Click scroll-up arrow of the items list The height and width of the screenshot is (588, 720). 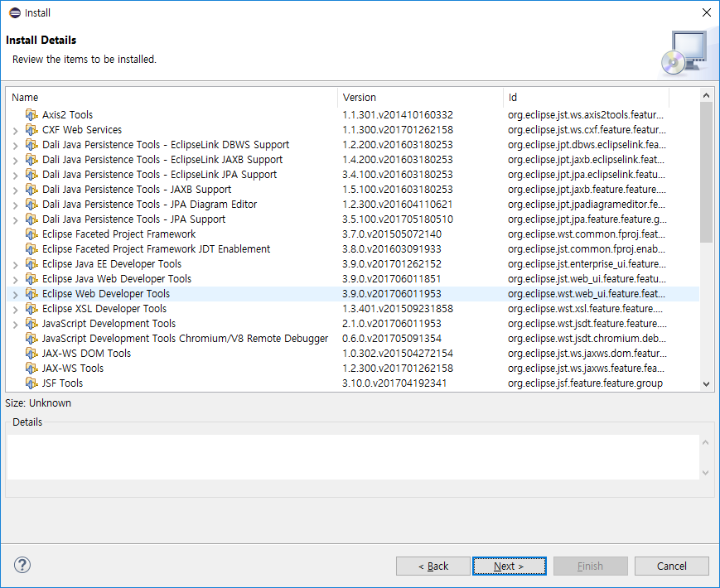[x=706, y=95]
